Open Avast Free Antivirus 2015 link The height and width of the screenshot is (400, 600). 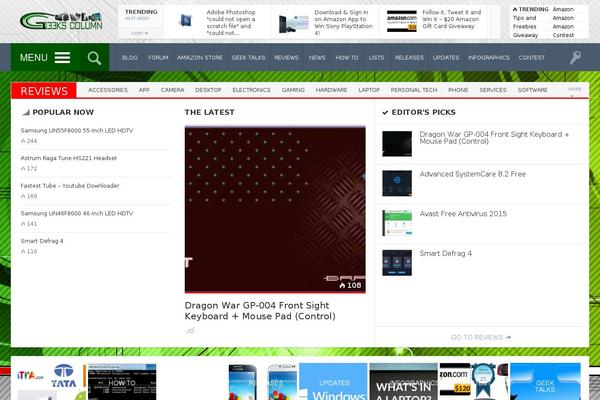[x=463, y=214]
